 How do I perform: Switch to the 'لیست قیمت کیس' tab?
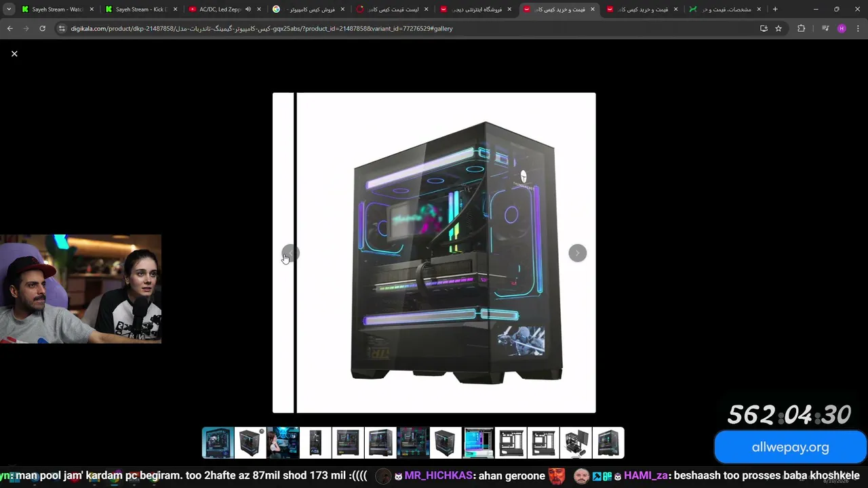click(x=392, y=9)
